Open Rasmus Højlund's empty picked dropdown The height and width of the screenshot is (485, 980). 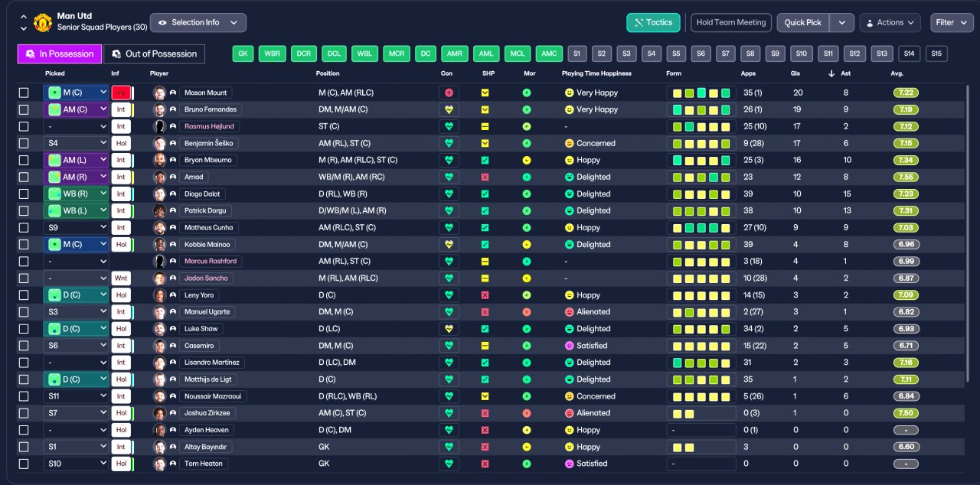point(77,126)
